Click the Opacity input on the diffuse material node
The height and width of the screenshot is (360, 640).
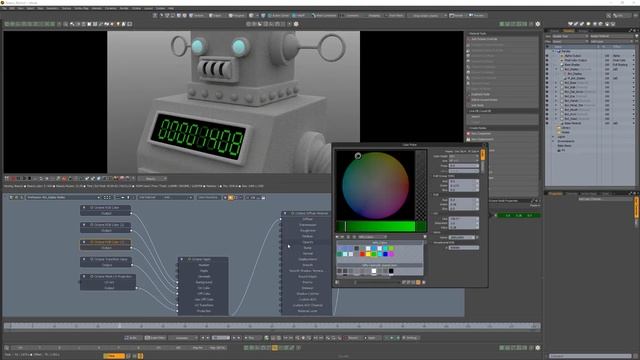coord(307,242)
